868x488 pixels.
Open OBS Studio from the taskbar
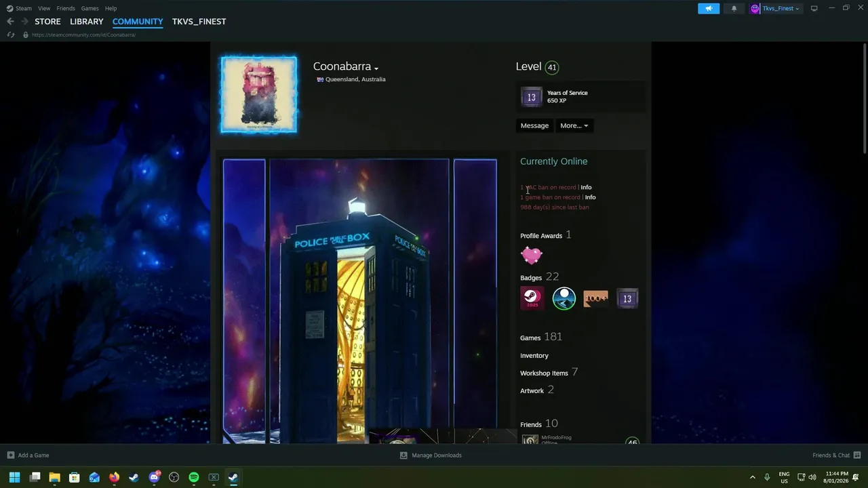tap(174, 477)
